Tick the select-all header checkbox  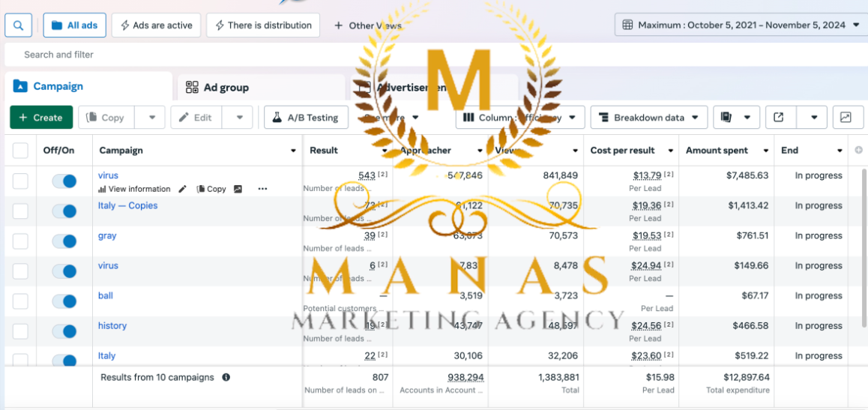(20, 151)
